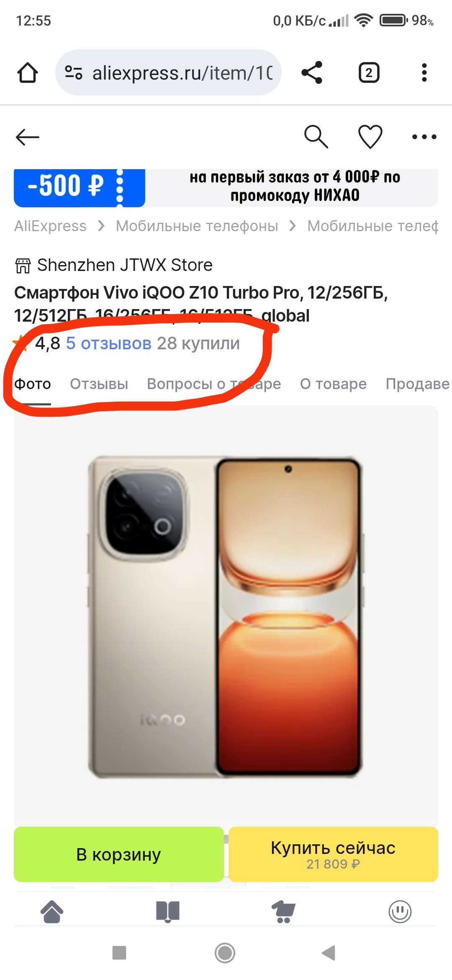The image size is (452, 980).
Task: Open the cart icon in bottom navigation
Action: (x=284, y=912)
